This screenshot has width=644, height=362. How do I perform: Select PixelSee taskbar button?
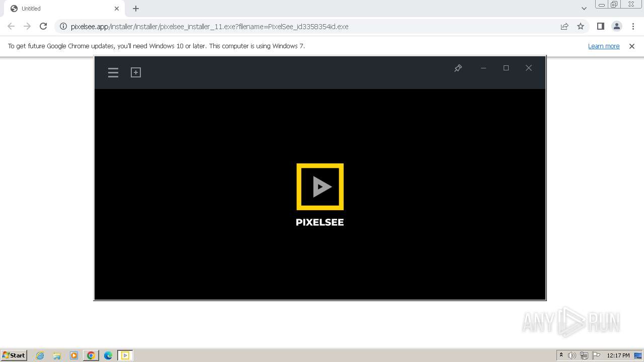[x=125, y=355]
